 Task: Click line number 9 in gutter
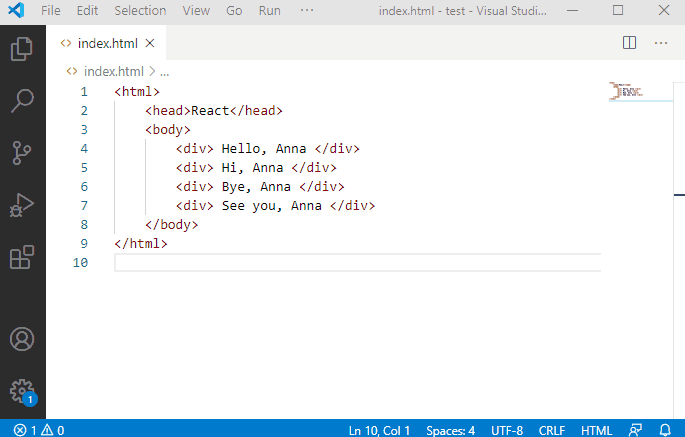84,243
